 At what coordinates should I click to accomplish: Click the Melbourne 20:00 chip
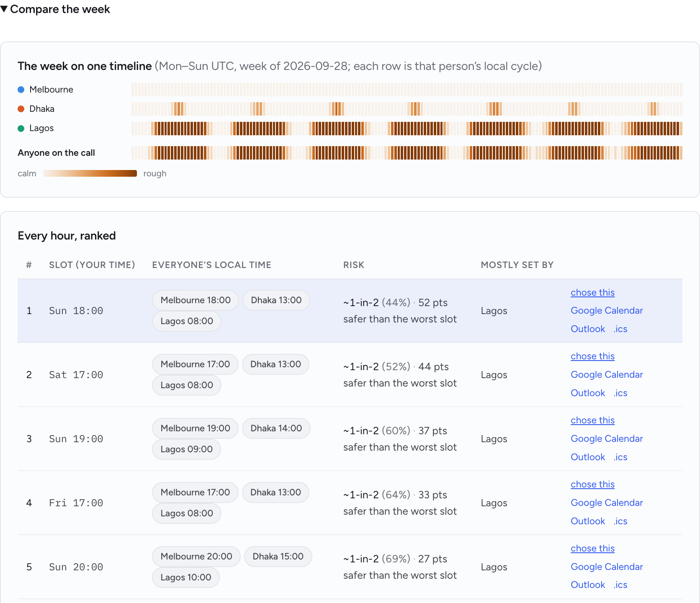(196, 557)
